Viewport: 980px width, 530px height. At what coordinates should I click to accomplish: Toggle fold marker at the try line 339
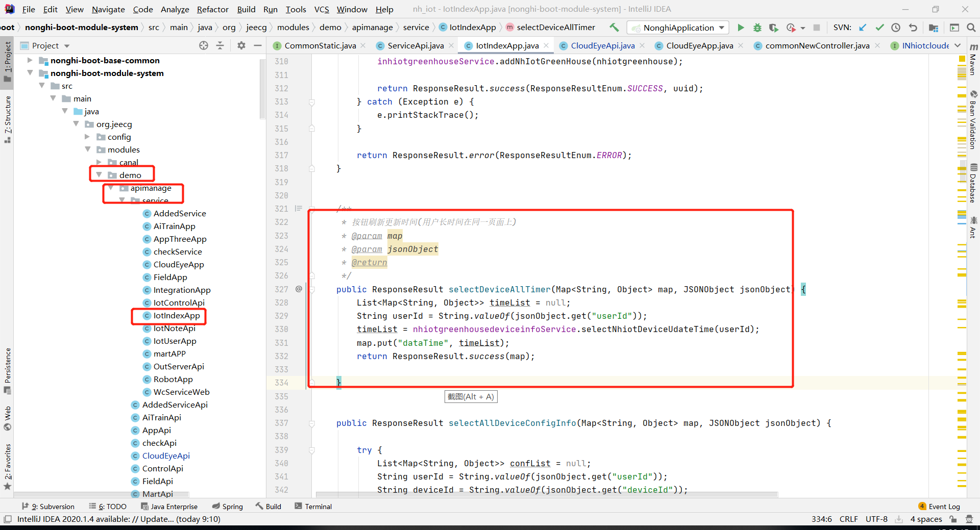tap(312, 450)
